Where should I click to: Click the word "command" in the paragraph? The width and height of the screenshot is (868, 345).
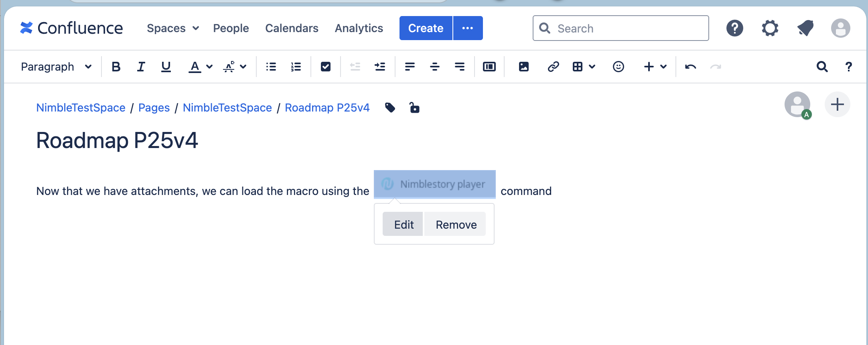526,191
